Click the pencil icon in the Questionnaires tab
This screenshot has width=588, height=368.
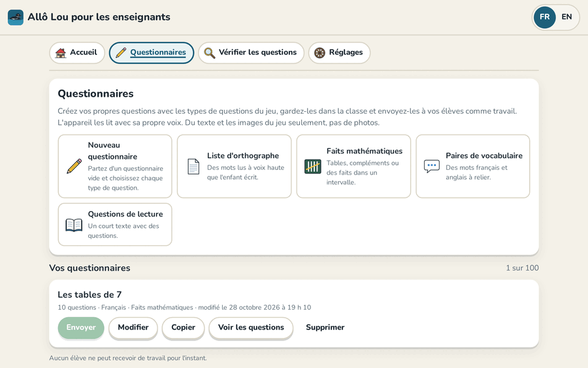point(121,52)
